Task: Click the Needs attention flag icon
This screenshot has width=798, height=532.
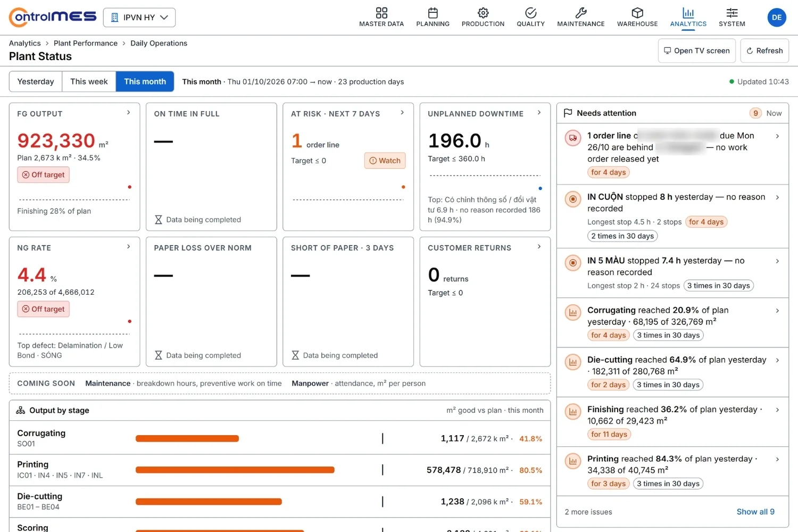Action: tap(568, 113)
